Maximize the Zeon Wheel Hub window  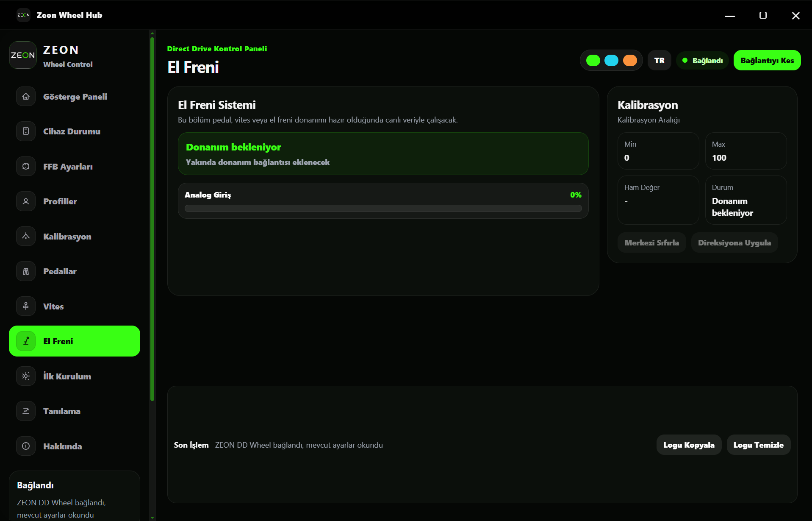pos(763,15)
